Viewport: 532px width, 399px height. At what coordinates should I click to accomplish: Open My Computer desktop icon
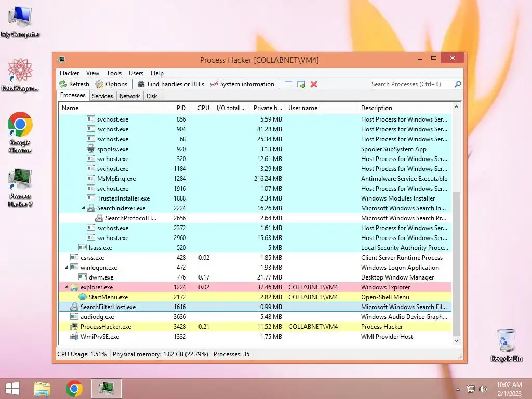20,21
